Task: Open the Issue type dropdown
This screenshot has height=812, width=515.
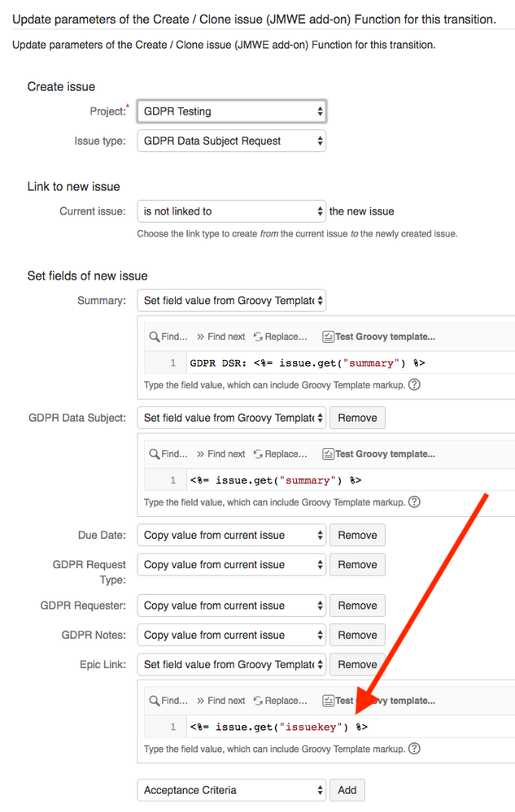Action: (x=231, y=141)
